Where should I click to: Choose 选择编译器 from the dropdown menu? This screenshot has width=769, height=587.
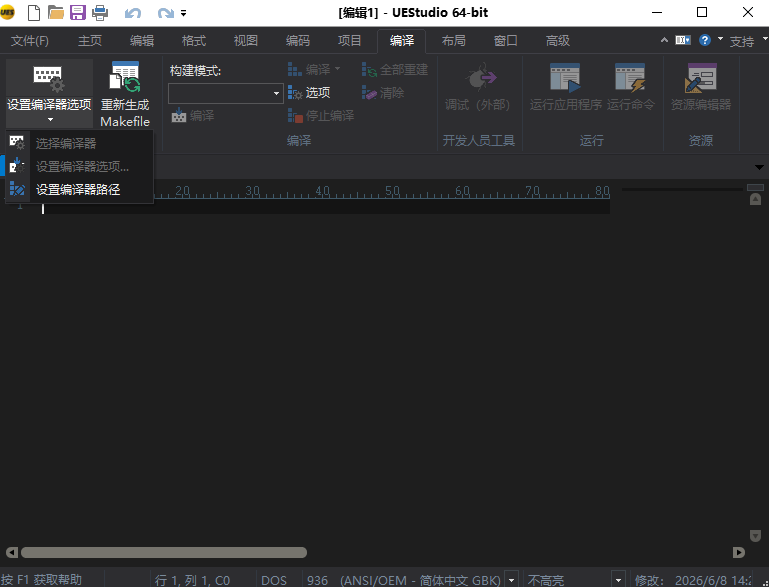(79, 143)
